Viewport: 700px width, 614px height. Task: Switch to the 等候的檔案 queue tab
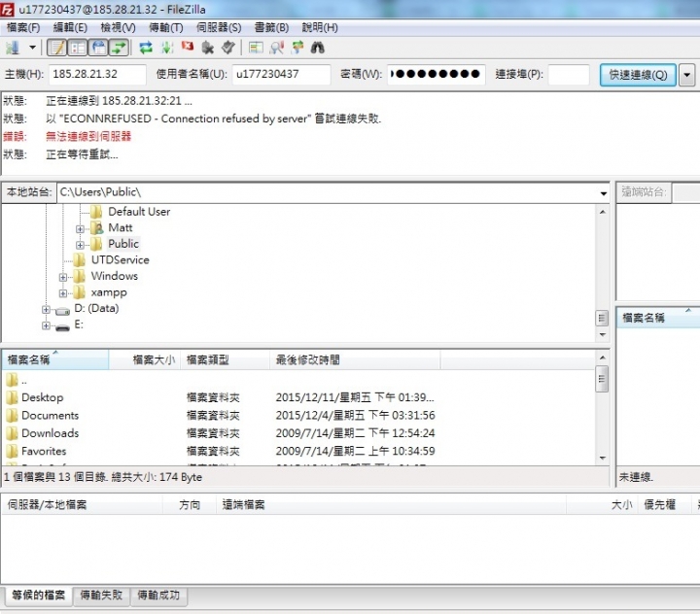38,596
